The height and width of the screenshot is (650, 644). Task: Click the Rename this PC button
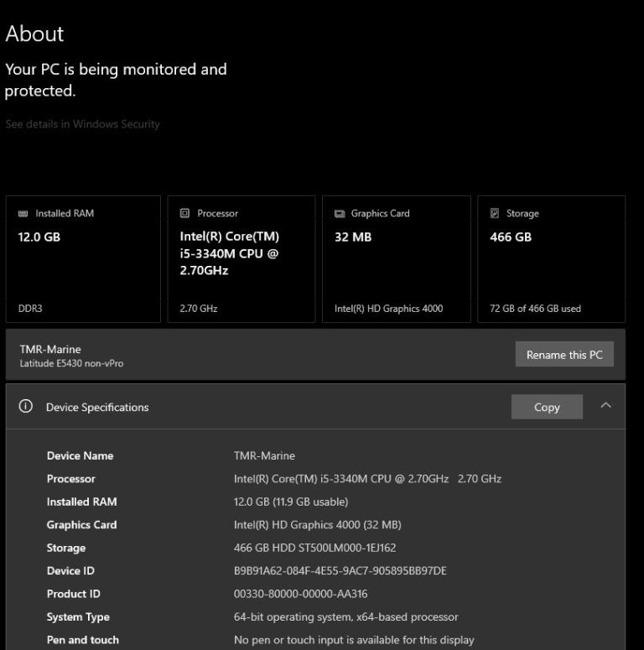coord(564,355)
